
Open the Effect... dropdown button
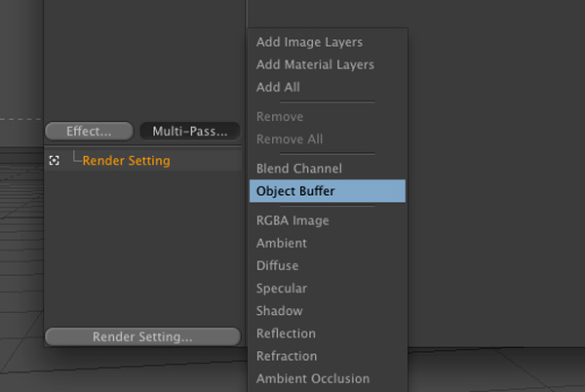(89, 132)
